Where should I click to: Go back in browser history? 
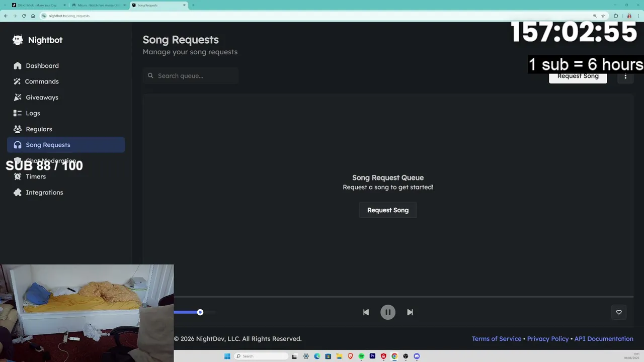pyautogui.click(x=6, y=16)
